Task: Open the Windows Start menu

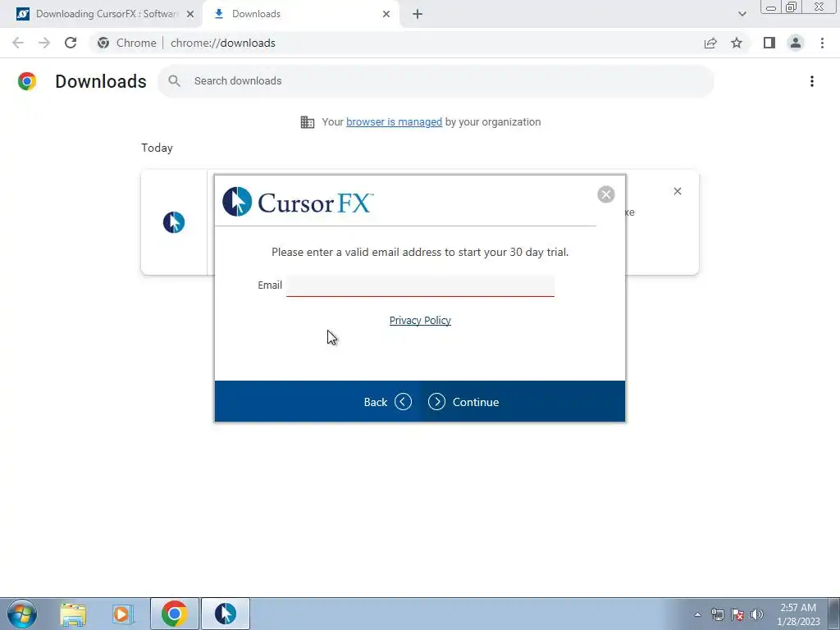Action: click(x=22, y=614)
